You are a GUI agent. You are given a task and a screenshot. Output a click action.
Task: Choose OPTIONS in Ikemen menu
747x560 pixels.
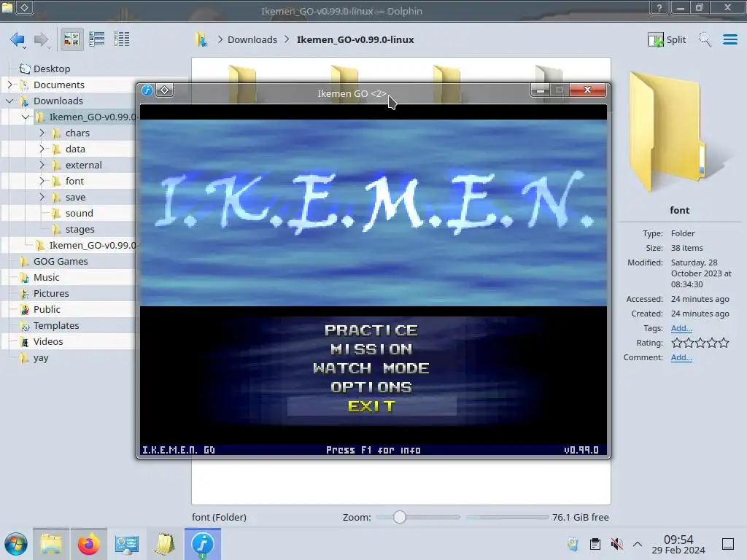[x=371, y=387]
